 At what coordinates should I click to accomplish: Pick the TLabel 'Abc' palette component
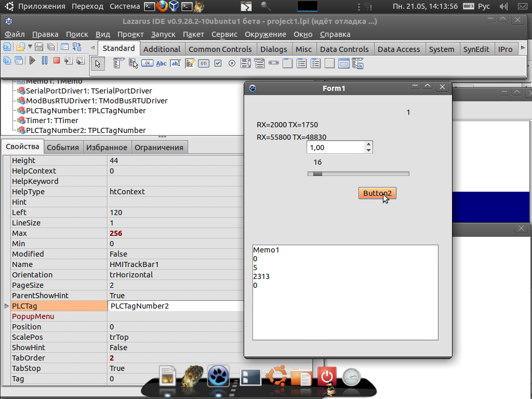click(x=162, y=63)
